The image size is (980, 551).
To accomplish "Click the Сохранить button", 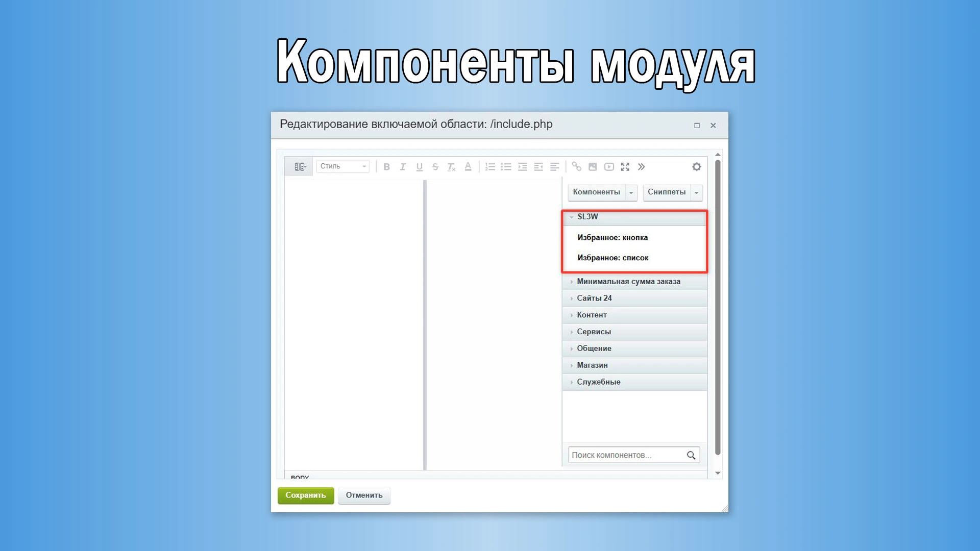I will (306, 495).
